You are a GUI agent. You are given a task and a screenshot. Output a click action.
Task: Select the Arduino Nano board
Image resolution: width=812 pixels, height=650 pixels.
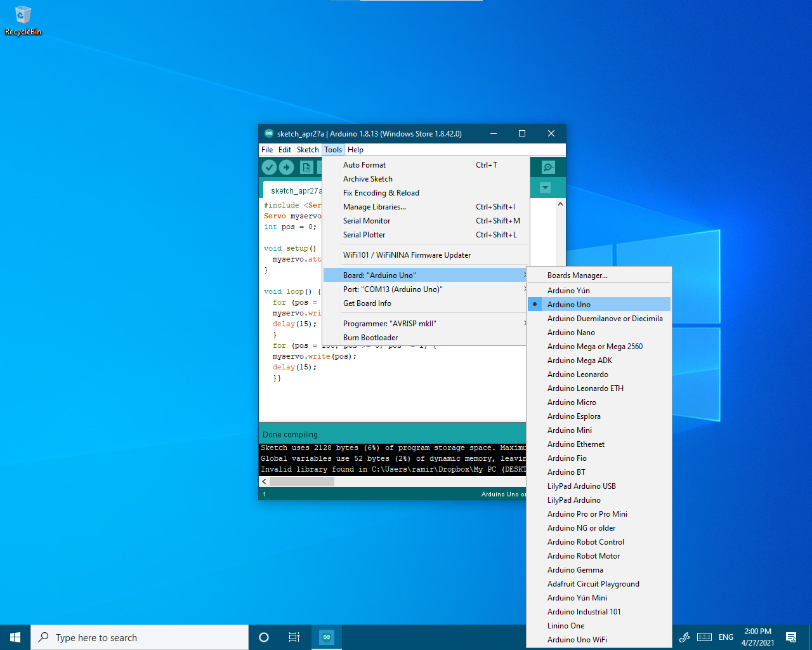[571, 332]
